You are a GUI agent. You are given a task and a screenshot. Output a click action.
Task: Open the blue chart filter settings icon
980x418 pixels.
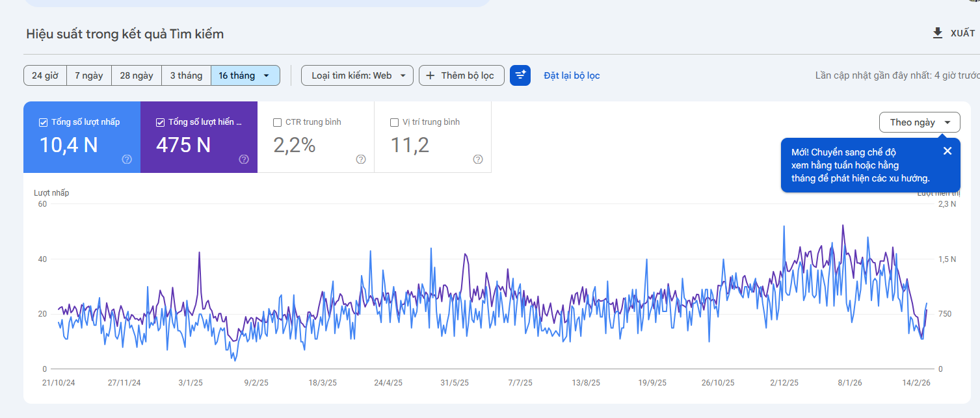520,75
